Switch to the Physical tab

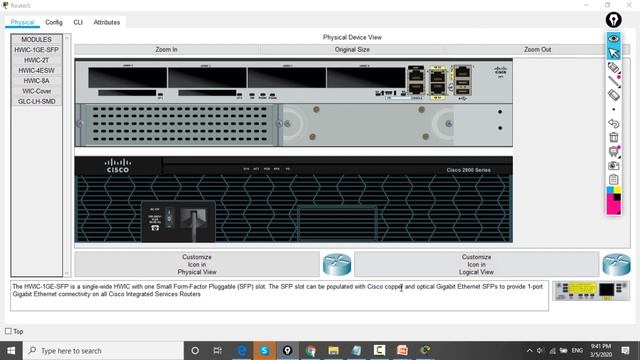pos(22,22)
